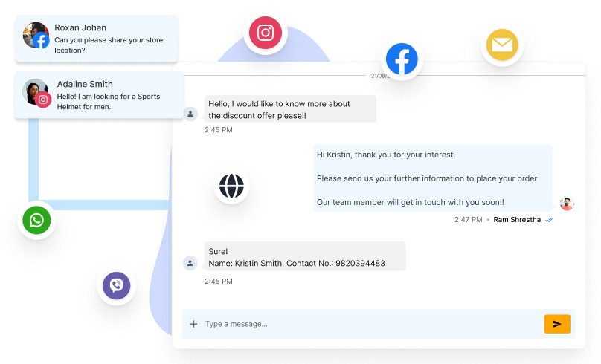Viewport: 601px width, 364px height.
Task: Select the 'Name: Kristin Smith' message bubble
Action: [305, 256]
